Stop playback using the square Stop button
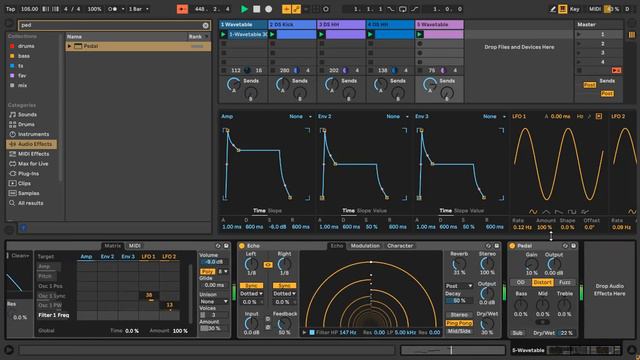Screen dimensions: 640x360 (256, 9)
